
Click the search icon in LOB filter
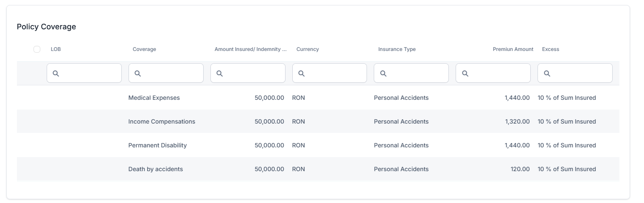(x=56, y=73)
